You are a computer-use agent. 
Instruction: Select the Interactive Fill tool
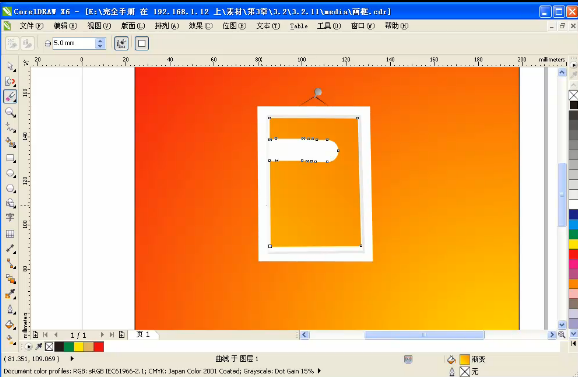[x=10, y=340]
